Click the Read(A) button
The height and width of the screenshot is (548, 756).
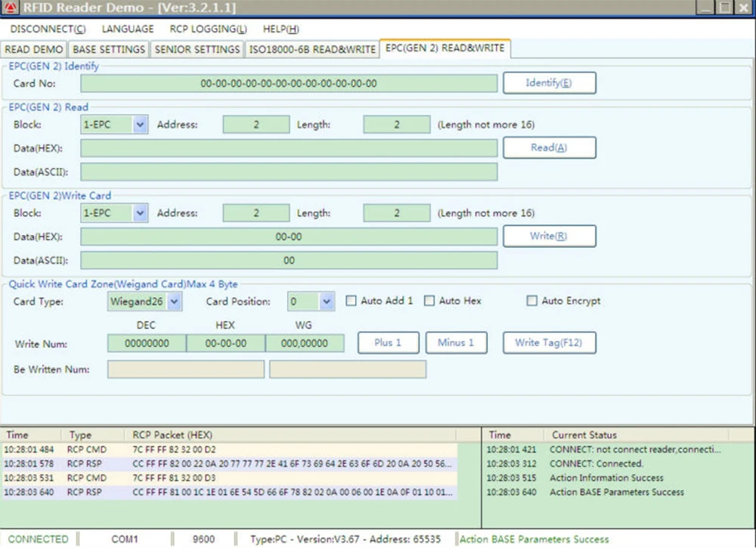pos(549,147)
